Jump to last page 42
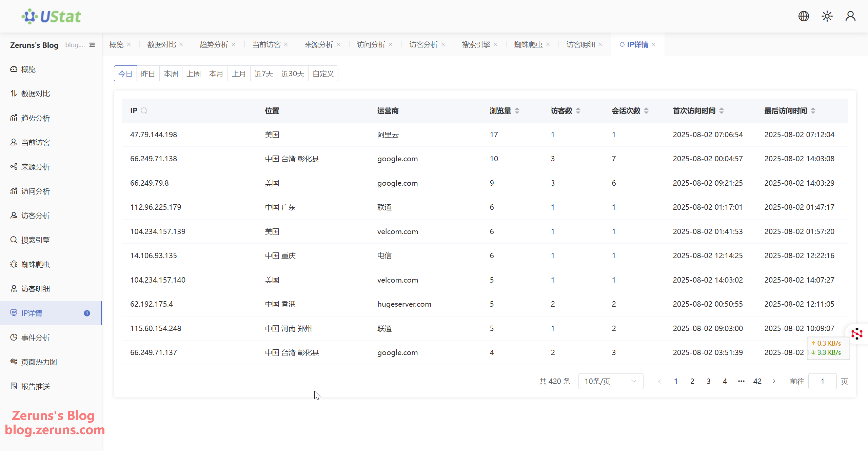The height and width of the screenshot is (451, 868). point(757,382)
